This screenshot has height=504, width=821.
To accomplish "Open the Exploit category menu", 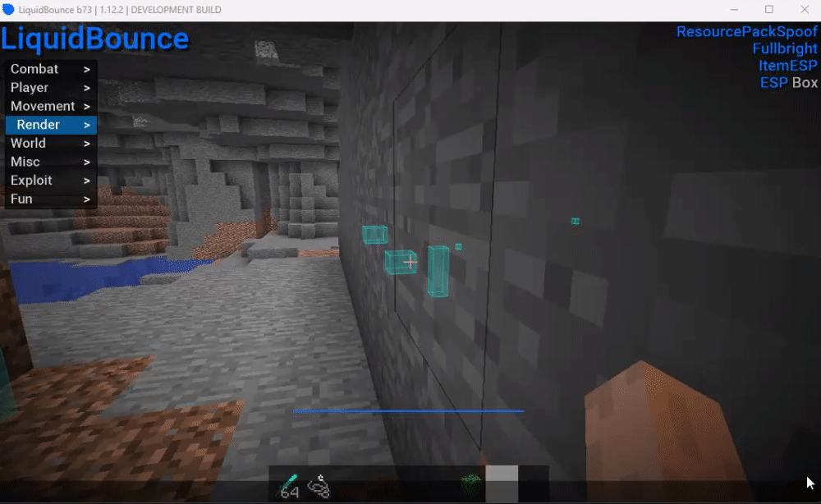I will point(51,181).
